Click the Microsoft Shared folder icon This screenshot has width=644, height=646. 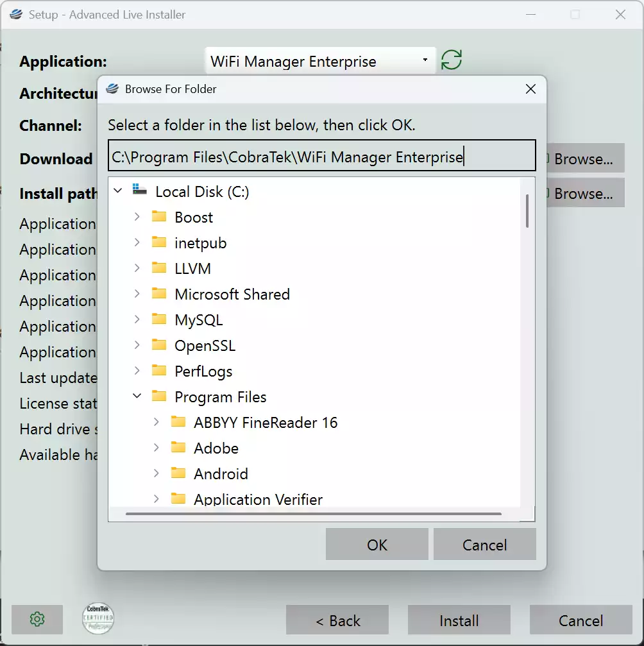(x=159, y=293)
